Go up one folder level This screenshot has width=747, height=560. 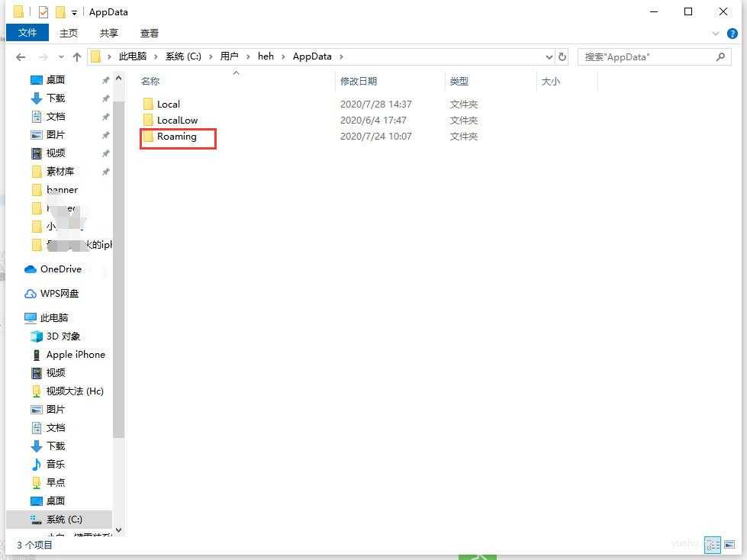[x=77, y=56]
